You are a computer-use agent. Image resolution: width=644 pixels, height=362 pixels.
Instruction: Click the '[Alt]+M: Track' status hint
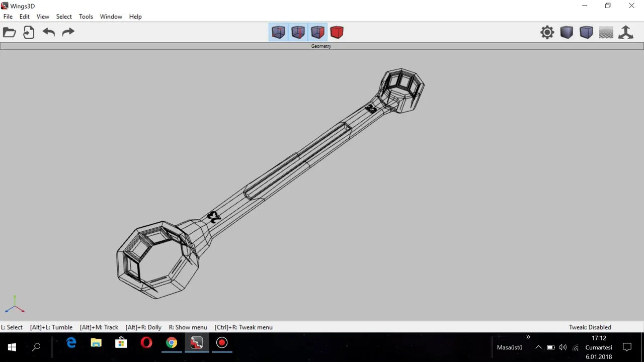99,327
